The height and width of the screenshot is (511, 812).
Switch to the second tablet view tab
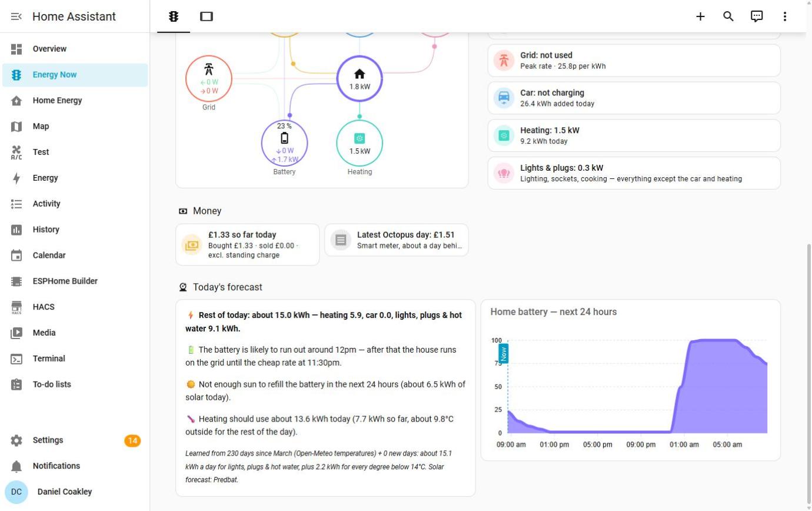click(x=207, y=16)
